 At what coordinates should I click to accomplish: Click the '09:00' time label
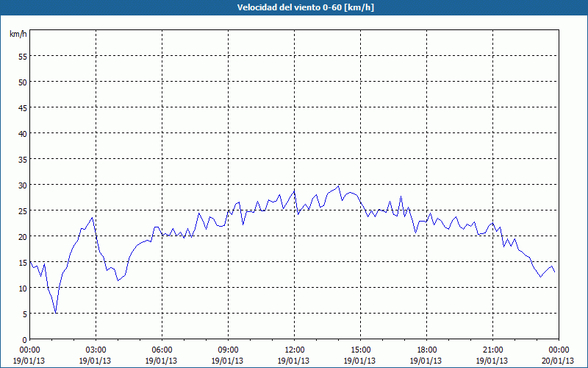tap(229, 350)
